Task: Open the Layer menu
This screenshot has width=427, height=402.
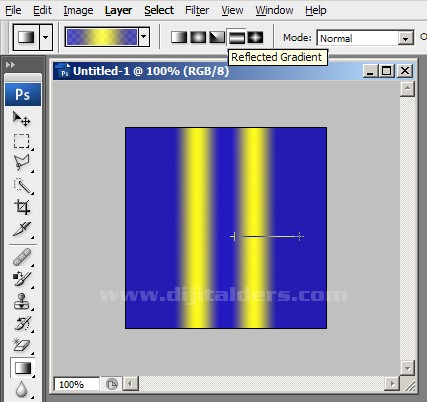Action: pos(118,10)
